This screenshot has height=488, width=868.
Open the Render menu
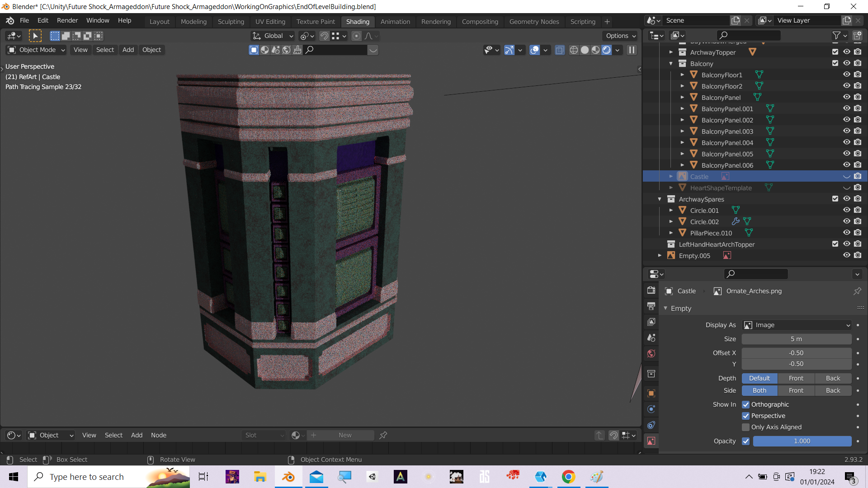(67, 20)
